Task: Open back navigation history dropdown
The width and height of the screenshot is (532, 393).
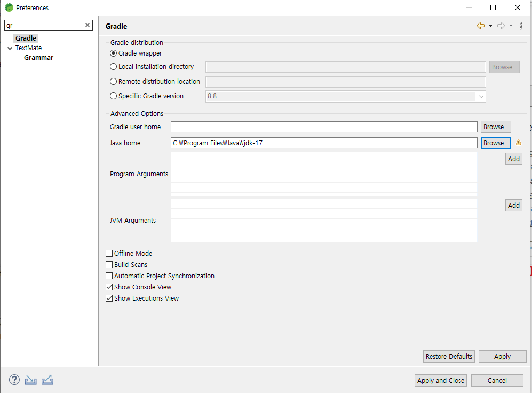Action: click(x=490, y=26)
